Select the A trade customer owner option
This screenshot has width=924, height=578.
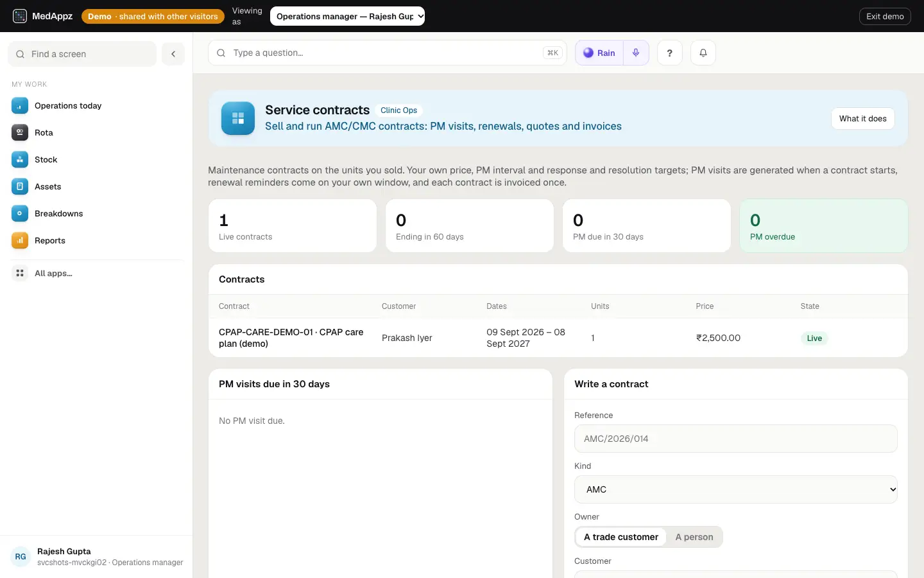[621, 537]
